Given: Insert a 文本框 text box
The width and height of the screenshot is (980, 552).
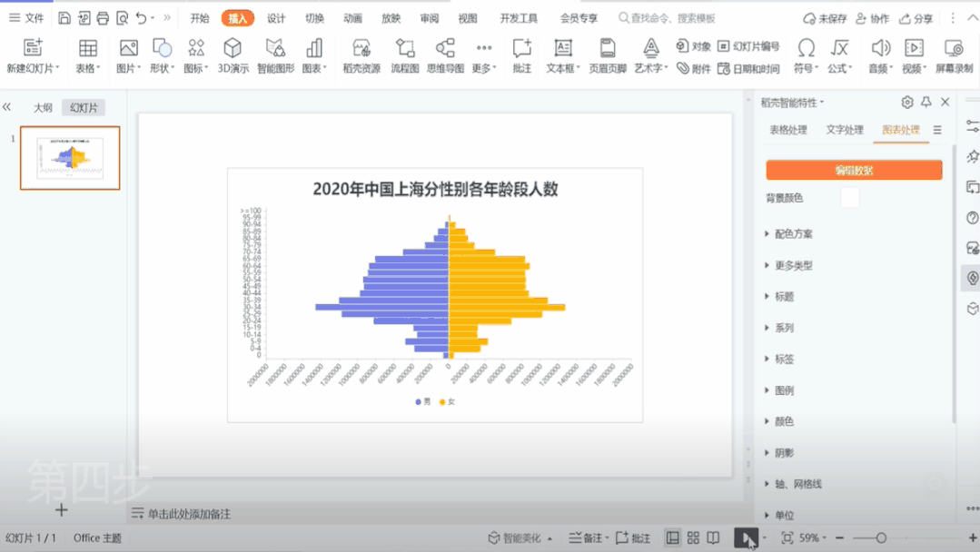Looking at the screenshot, I should coord(563,48).
